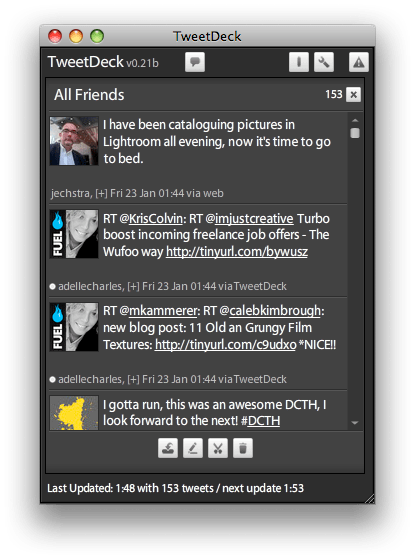Viewport: 415px width, 559px height.
Task: Close the All Friends column
Action: click(x=353, y=94)
